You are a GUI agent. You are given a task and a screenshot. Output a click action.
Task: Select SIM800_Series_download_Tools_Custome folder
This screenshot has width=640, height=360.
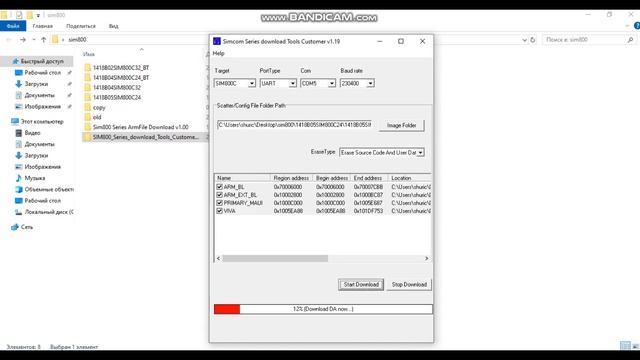(x=145, y=137)
